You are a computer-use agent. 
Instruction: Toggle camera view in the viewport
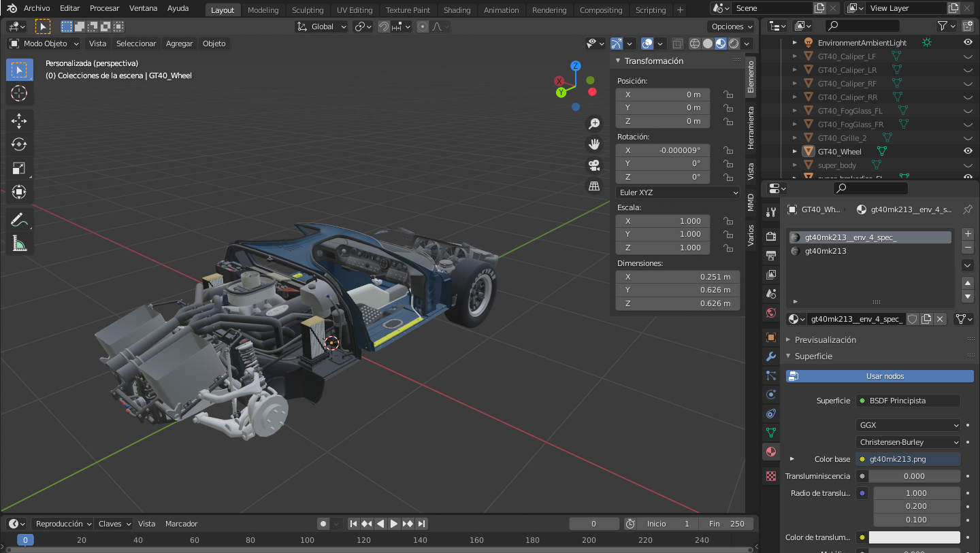coord(594,165)
